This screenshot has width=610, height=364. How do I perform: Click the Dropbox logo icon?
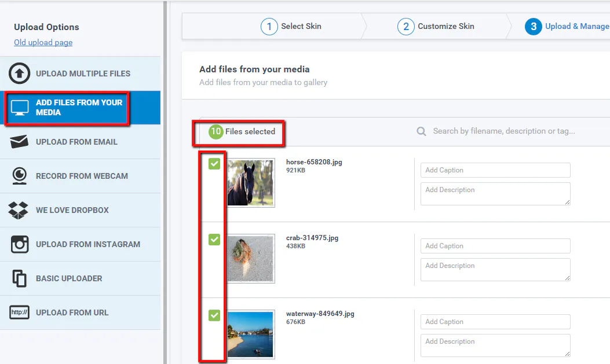(x=19, y=210)
